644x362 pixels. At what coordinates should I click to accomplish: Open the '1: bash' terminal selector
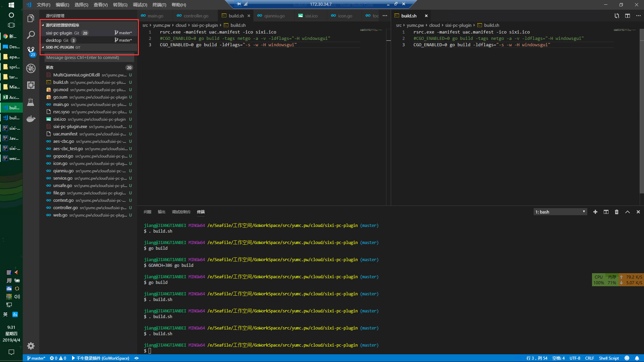click(559, 212)
